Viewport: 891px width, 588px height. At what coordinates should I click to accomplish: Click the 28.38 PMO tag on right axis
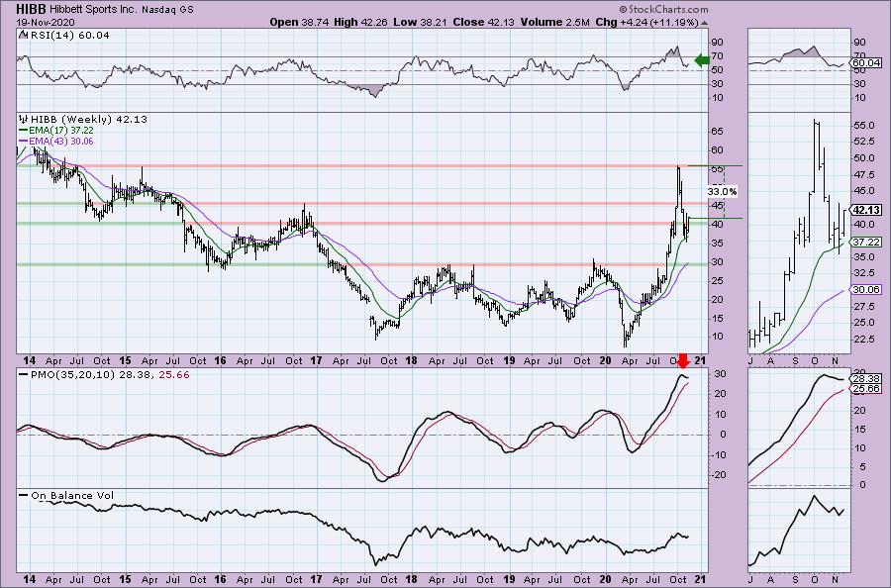click(x=866, y=379)
